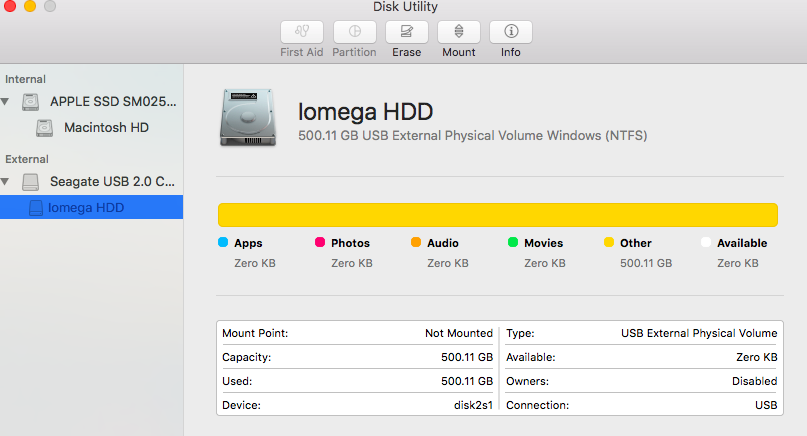This screenshot has width=807, height=436.
Task: Click the Erase toolbar icon
Action: pyautogui.click(x=407, y=32)
